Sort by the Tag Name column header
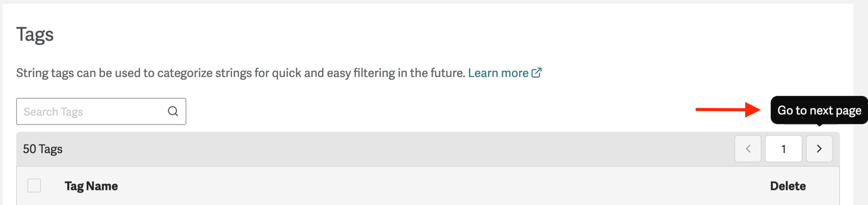The image size is (868, 205). [x=91, y=185]
